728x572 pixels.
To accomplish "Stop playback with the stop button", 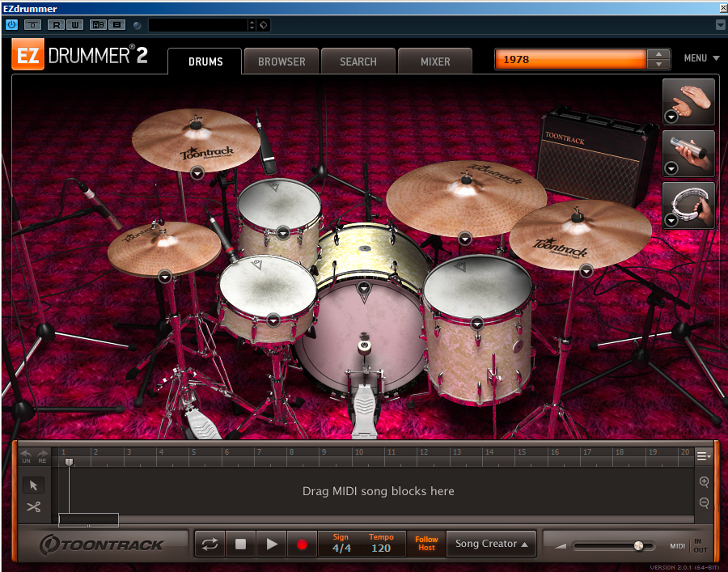I will 240,544.
